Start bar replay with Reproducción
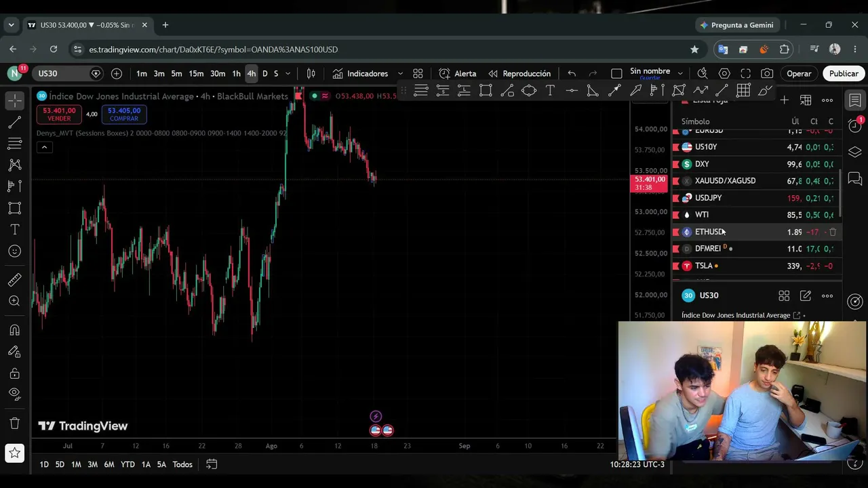This screenshot has height=488, width=868. click(x=519, y=73)
